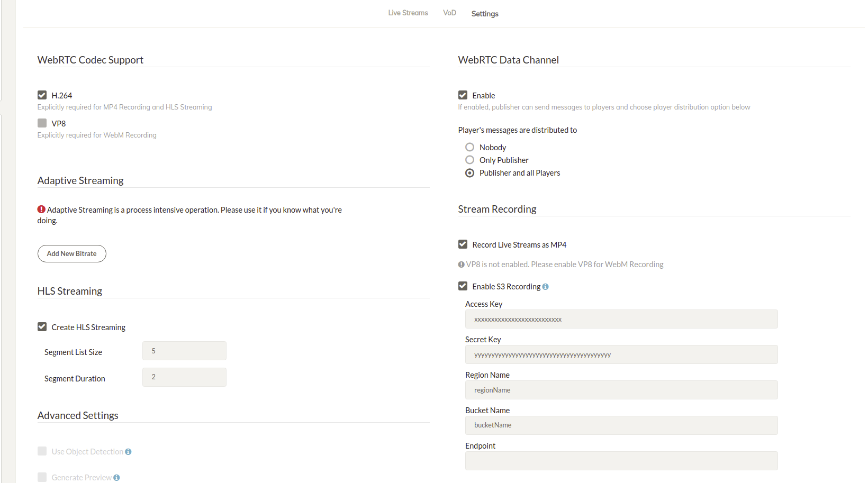Click the empty Endpoint input field

(x=621, y=461)
